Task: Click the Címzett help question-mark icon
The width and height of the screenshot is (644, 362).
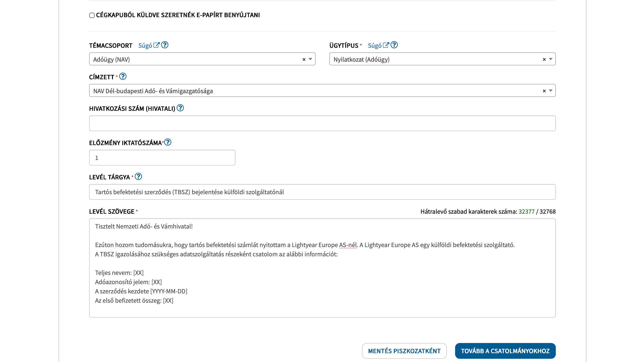Action: (123, 76)
